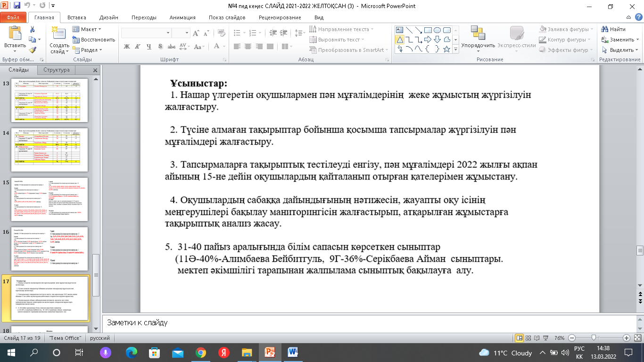The image size is (644, 362).
Task: Open the Структура outline pane tab
Action: pyautogui.click(x=57, y=70)
